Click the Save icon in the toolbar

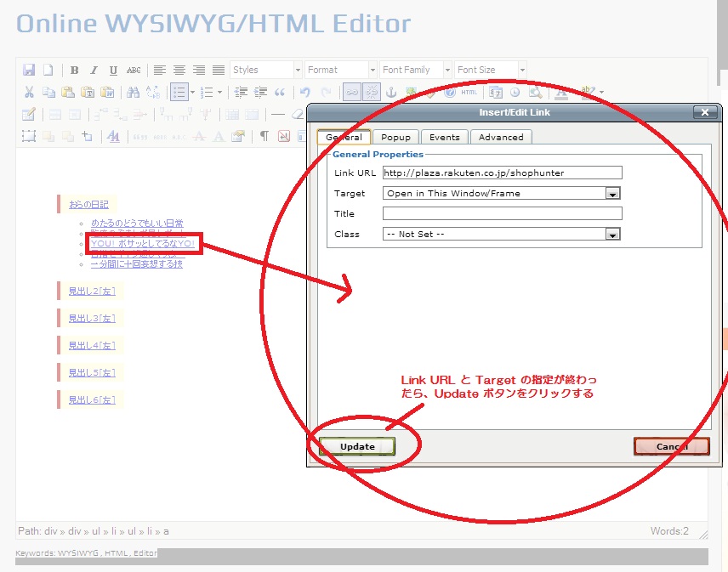coord(29,70)
